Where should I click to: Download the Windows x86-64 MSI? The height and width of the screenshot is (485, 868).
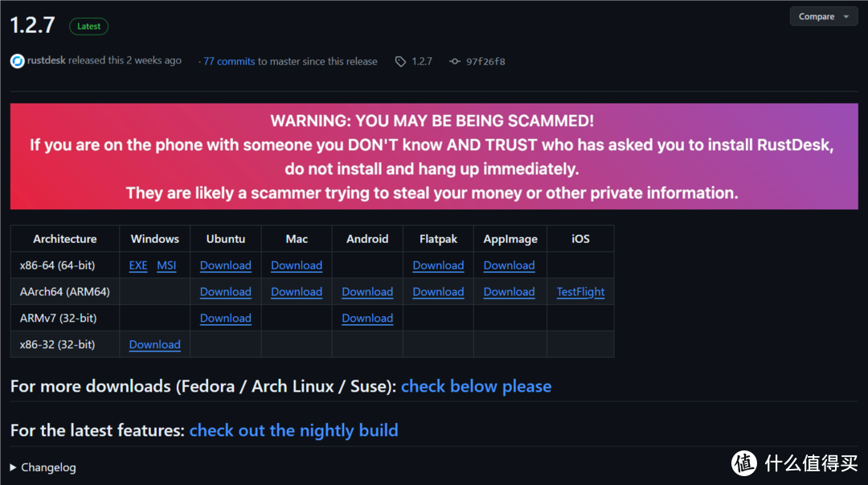click(x=166, y=265)
